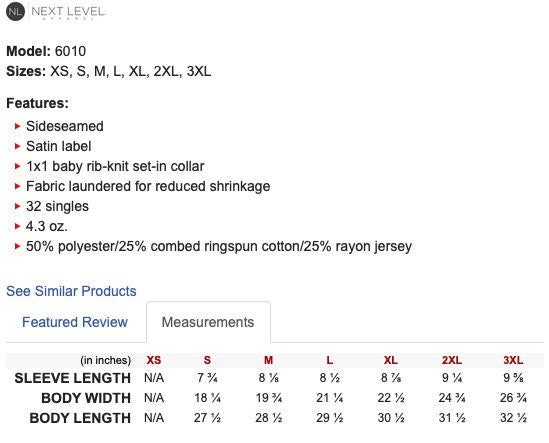Select the Measurements tab
This screenshot has height=443, width=549.
[208, 322]
